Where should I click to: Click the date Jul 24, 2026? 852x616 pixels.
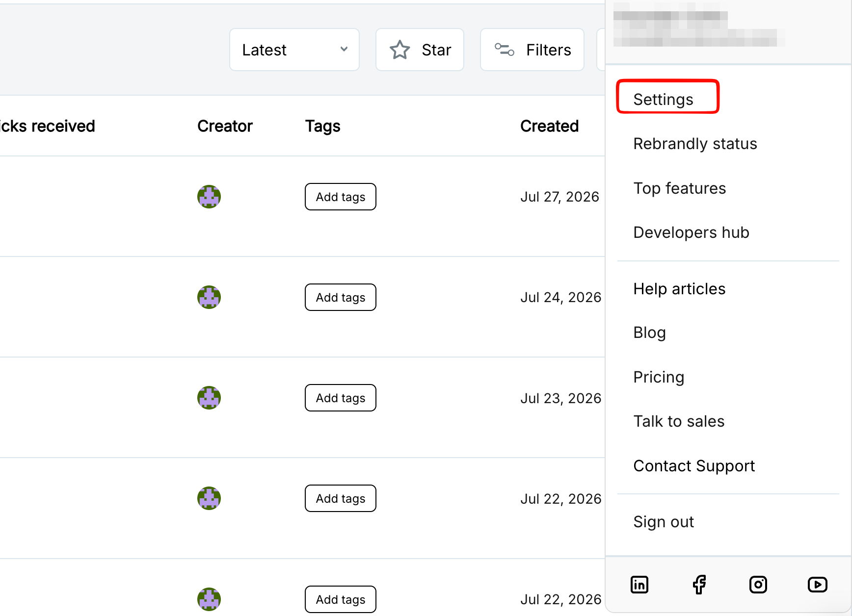(x=561, y=297)
